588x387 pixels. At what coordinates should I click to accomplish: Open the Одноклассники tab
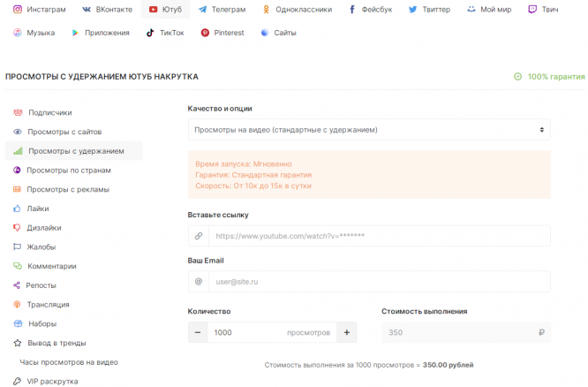(297, 9)
